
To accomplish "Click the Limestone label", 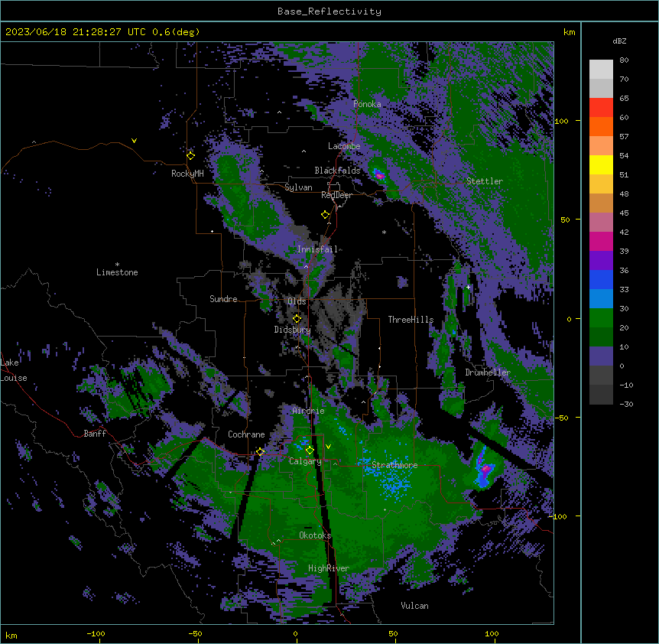I will tap(117, 272).
